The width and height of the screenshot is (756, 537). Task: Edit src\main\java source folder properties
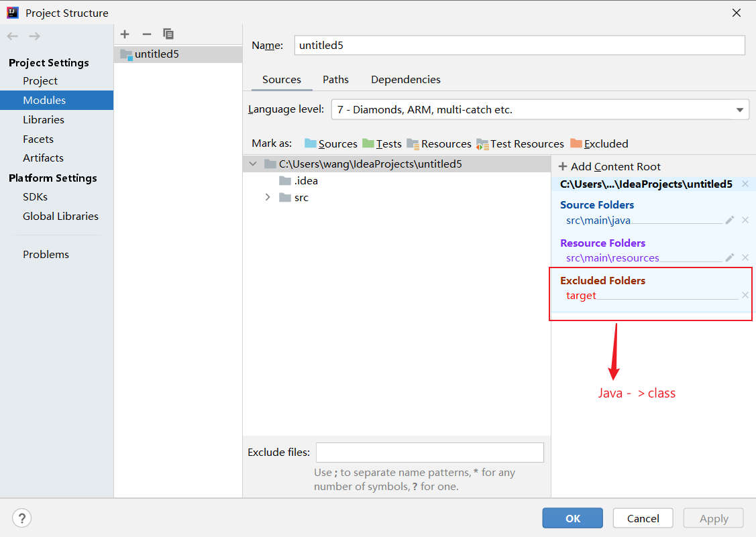[730, 220]
